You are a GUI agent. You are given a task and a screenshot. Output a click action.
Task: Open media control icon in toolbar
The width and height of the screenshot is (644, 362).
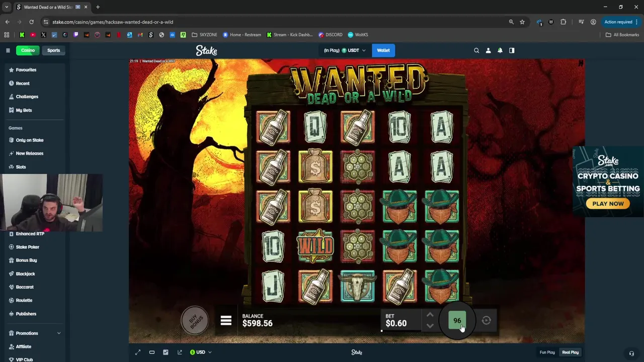point(581,22)
